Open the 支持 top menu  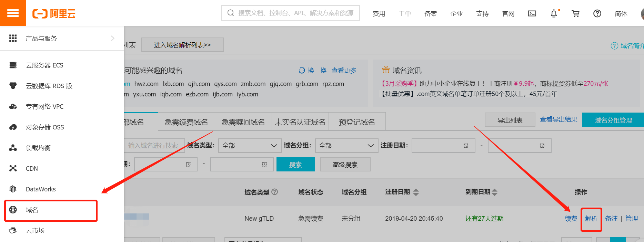(x=482, y=14)
